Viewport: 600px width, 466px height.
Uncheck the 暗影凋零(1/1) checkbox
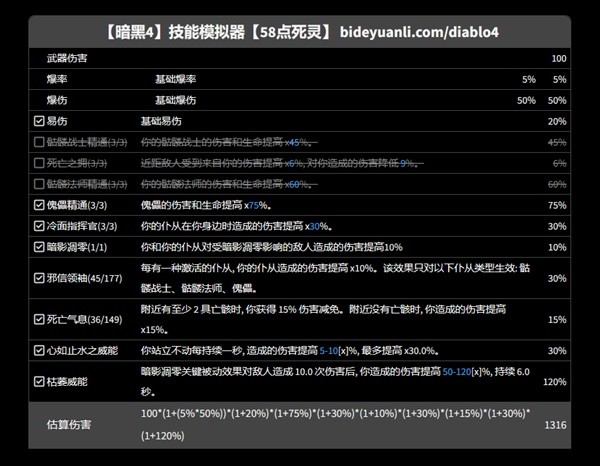coord(39,247)
